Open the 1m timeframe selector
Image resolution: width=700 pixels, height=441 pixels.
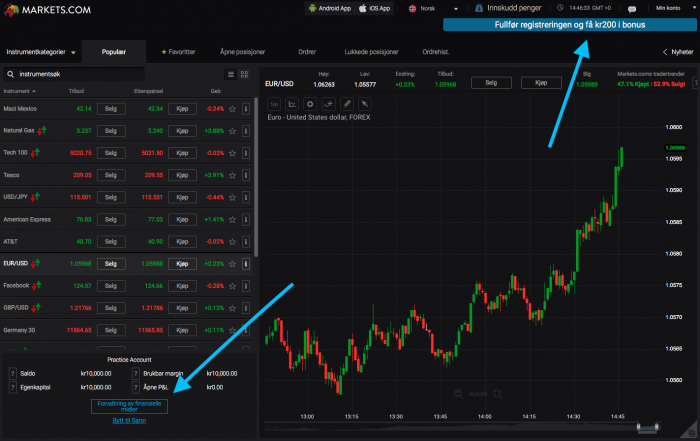click(274, 104)
